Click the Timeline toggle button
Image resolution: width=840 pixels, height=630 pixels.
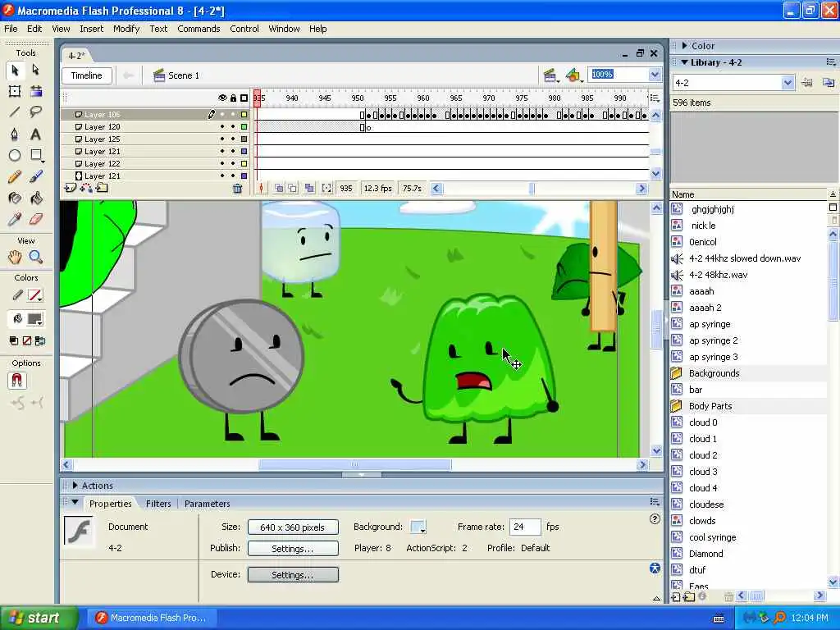(x=87, y=75)
